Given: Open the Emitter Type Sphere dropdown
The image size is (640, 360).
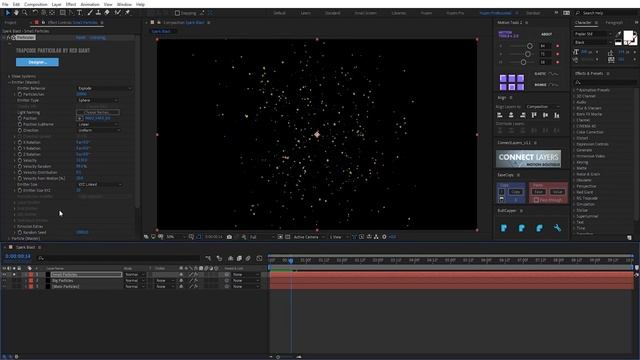Looking at the screenshot, I should pos(98,100).
